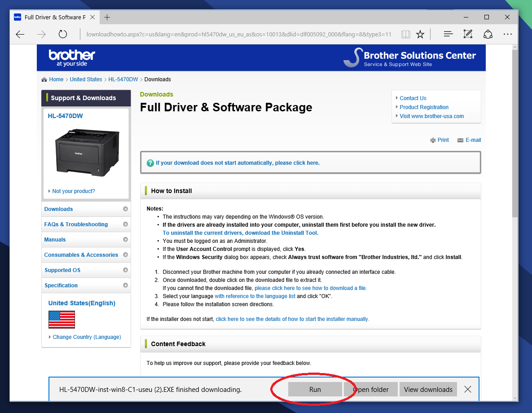
Task: Open the Manuals sidebar item
Action: click(86, 240)
